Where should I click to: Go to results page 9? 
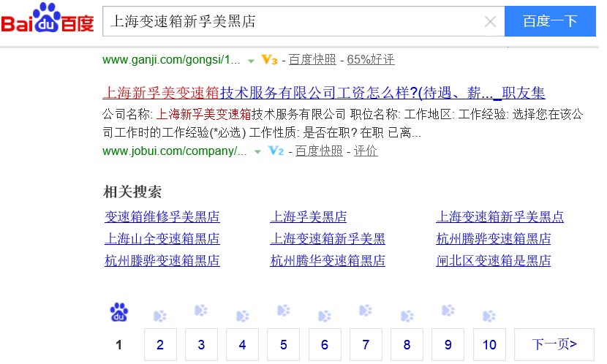448,345
